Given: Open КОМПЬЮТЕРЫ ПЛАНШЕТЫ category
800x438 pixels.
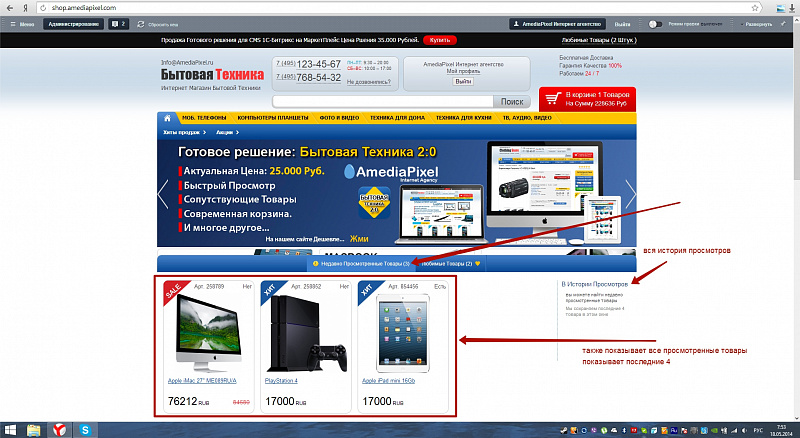Looking at the screenshot, I should click(273, 118).
